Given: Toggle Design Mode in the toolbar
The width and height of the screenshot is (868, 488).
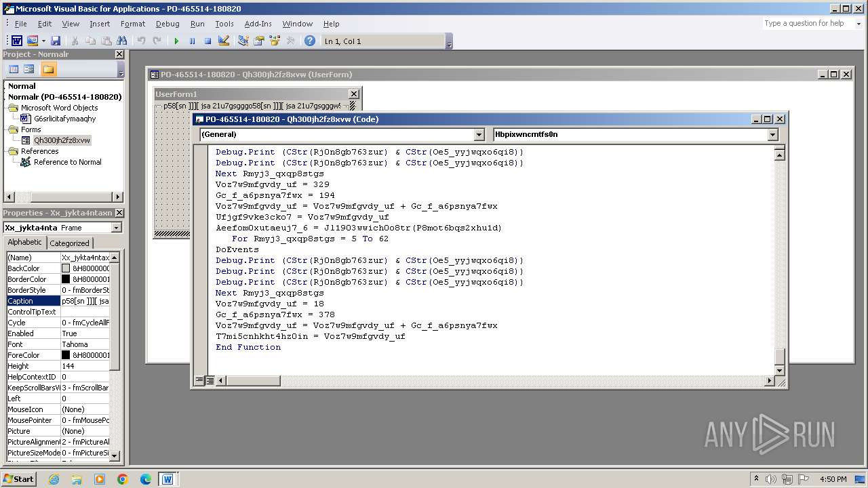Looking at the screenshot, I should coord(224,41).
